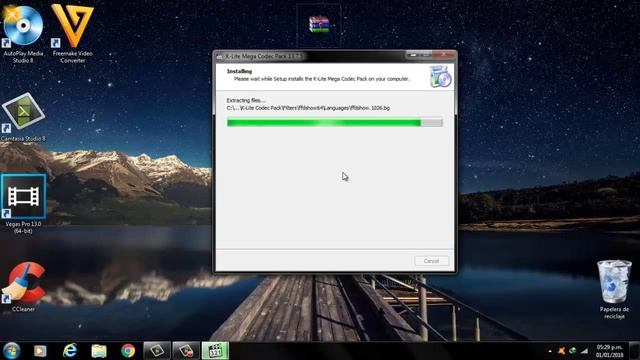640x360 pixels.
Task: Open network signal tray icon
Action: point(584,351)
